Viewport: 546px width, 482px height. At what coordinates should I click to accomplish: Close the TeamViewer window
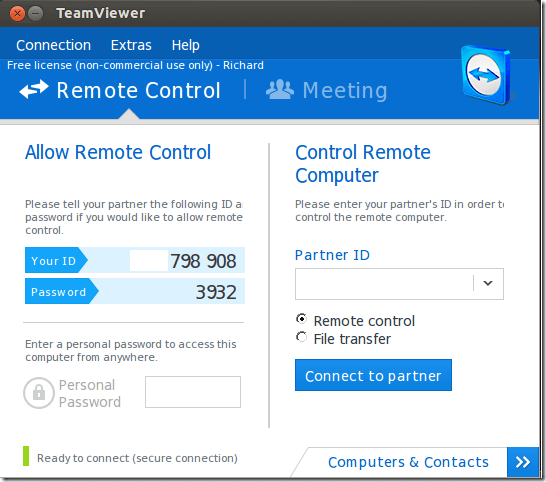pos(17,14)
